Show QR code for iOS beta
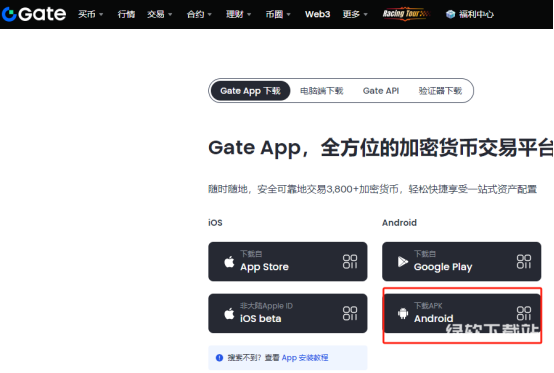Image resolution: width=554 pixels, height=373 pixels. tap(350, 313)
